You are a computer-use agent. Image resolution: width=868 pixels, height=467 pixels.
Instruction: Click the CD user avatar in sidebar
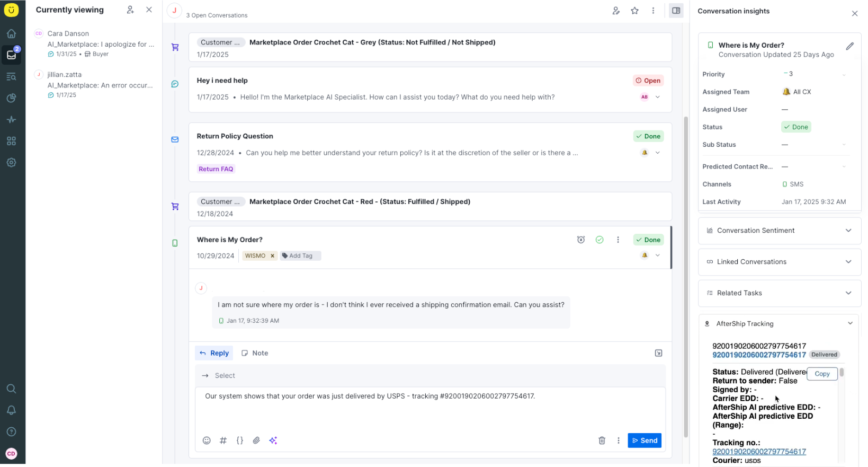(11, 454)
